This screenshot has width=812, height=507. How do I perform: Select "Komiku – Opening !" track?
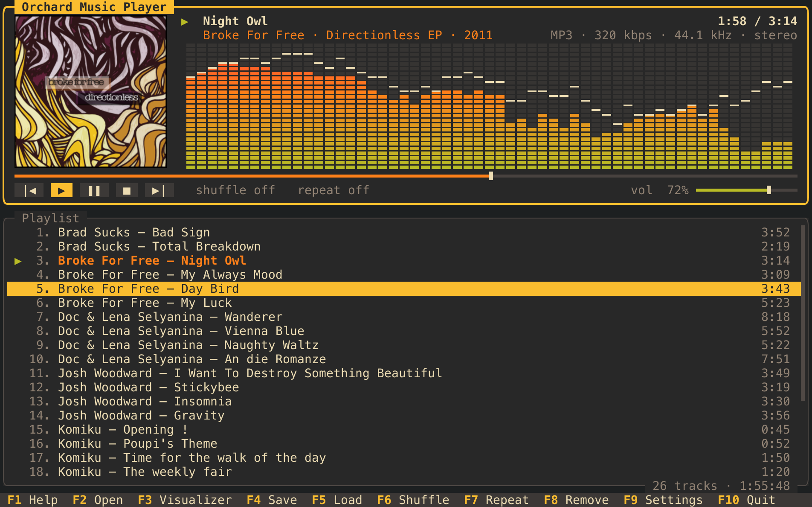[404, 430]
